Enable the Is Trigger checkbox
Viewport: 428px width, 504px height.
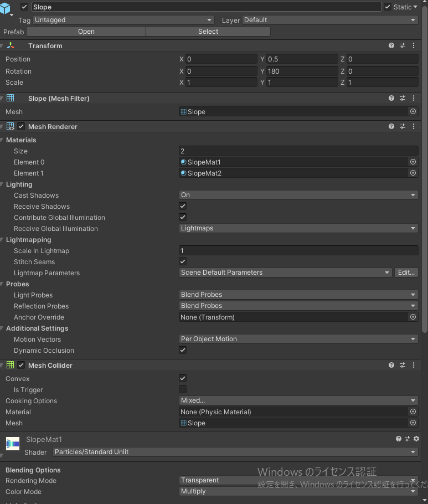tap(183, 389)
